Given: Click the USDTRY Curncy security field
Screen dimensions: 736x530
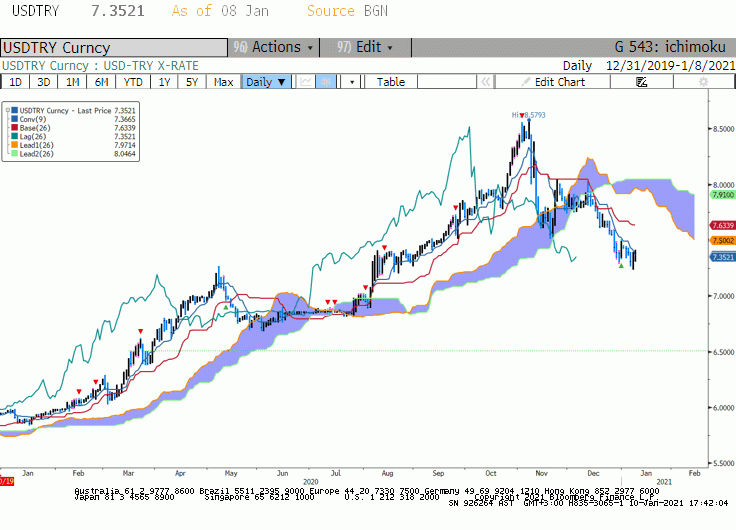Looking at the screenshot, I should coord(114,47).
